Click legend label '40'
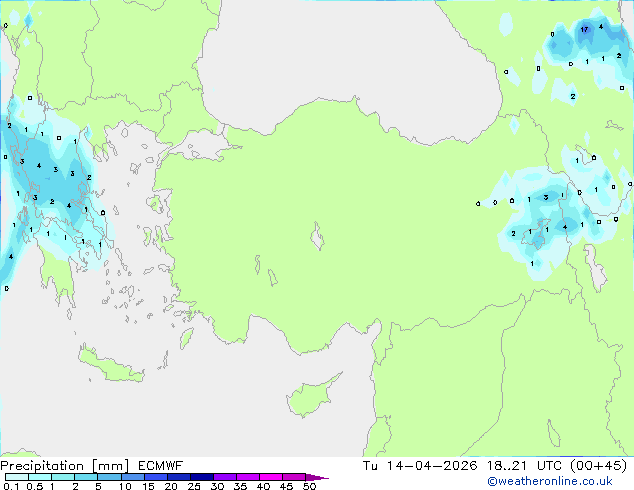634x490 pixels. point(263,486)
